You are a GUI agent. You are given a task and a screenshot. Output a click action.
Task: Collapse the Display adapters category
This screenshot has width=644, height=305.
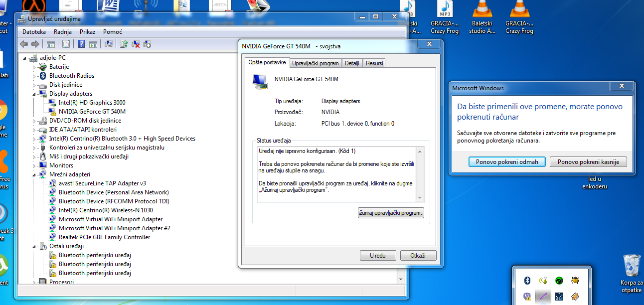[x=34, y=94]
